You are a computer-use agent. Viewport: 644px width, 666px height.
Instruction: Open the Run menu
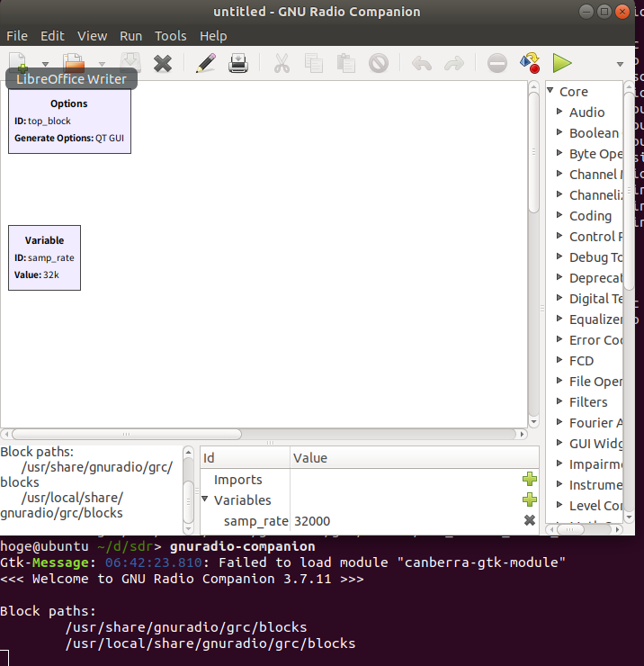pyautogui.click(x=130, y=36)
